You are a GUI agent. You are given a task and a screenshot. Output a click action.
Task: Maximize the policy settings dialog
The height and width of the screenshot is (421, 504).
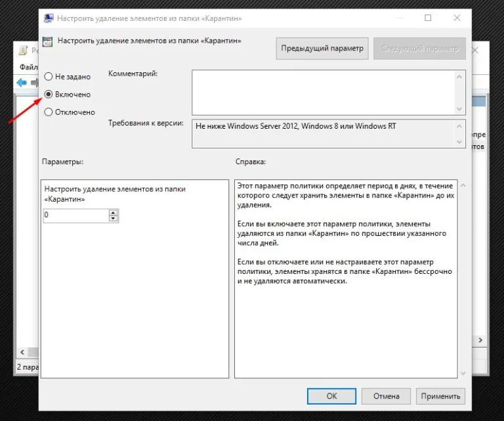point(428,18)
